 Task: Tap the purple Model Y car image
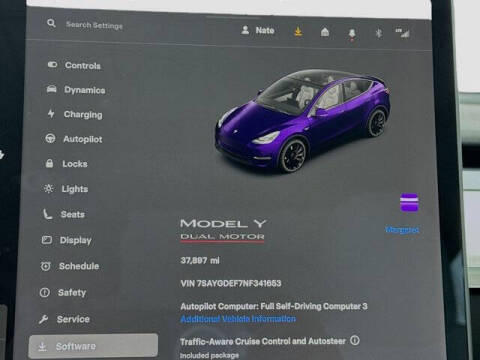click(302, 121)
